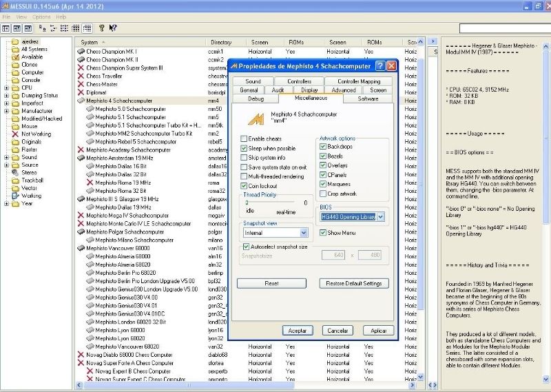
Task: Click the red X icon beside Diplomat
Action: 81,92
